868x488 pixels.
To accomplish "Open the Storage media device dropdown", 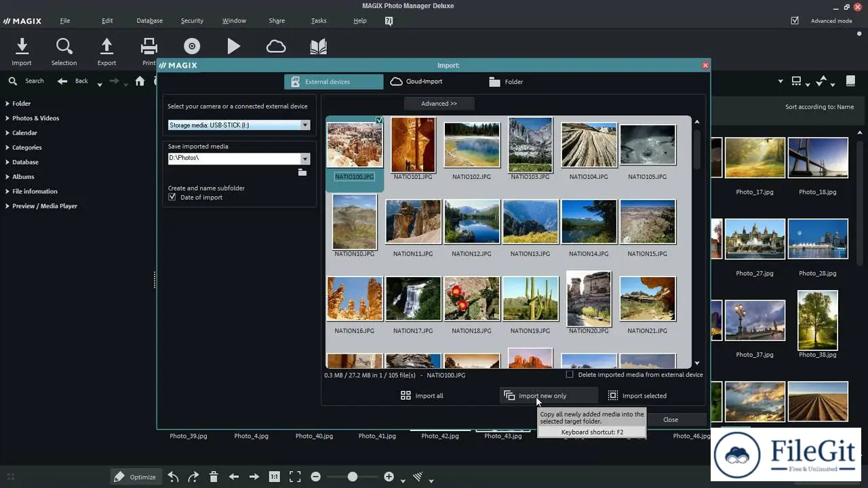I will coord(305,125).
